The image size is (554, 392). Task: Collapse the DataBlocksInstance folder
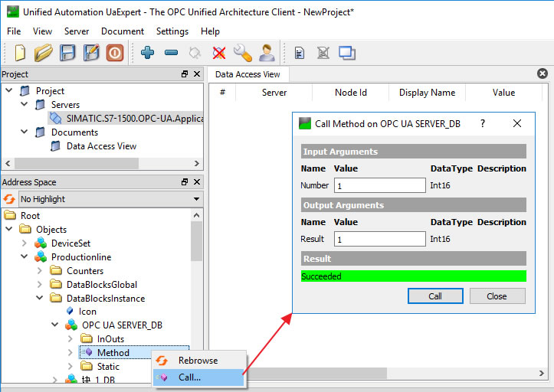[40, 298]
